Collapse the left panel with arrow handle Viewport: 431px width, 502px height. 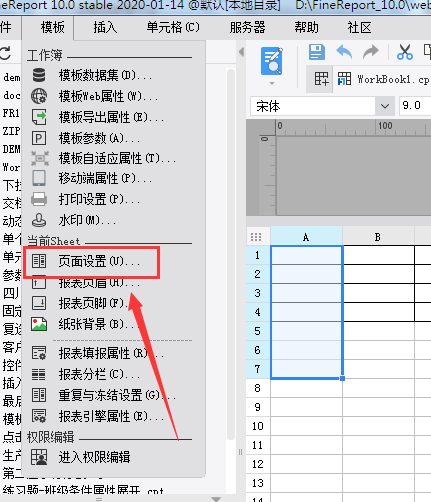(x=241, y=52)
